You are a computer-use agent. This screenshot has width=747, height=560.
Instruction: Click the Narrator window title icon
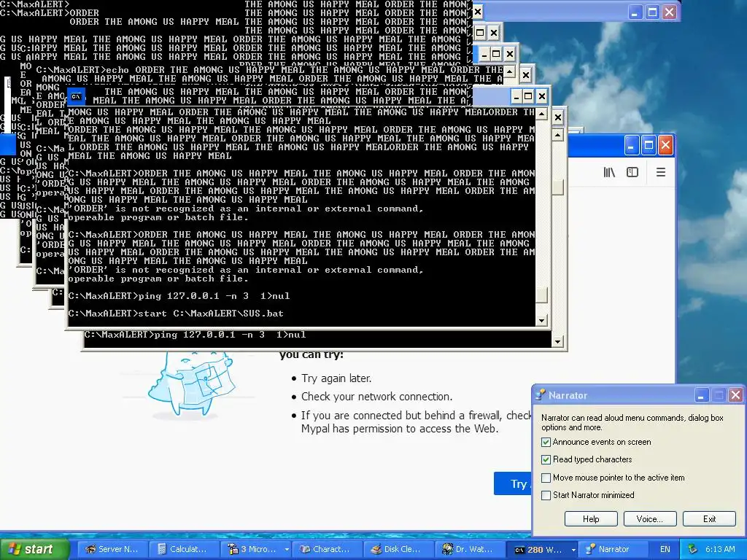pyautogui.click(x=540, y=395)
